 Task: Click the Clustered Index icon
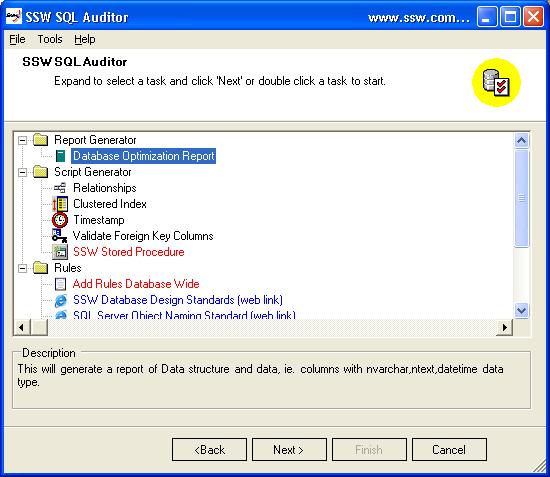point(60,204)
